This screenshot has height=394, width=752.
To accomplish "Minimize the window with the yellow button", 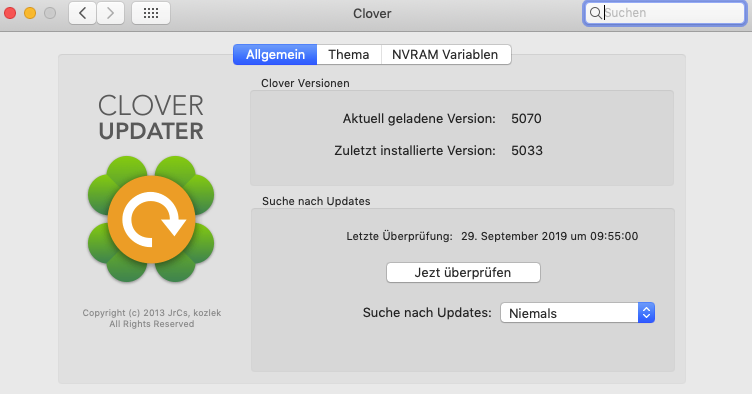I will pyautogui.click(x=30, y=13).
